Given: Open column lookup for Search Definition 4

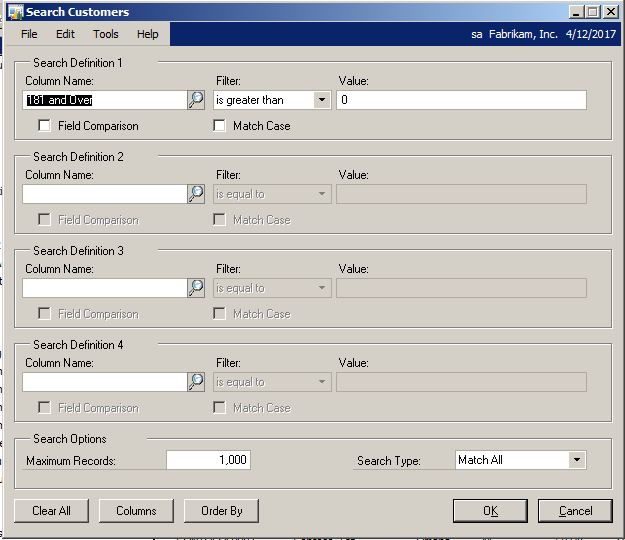Looking at the screenshot, I should 196,382.
